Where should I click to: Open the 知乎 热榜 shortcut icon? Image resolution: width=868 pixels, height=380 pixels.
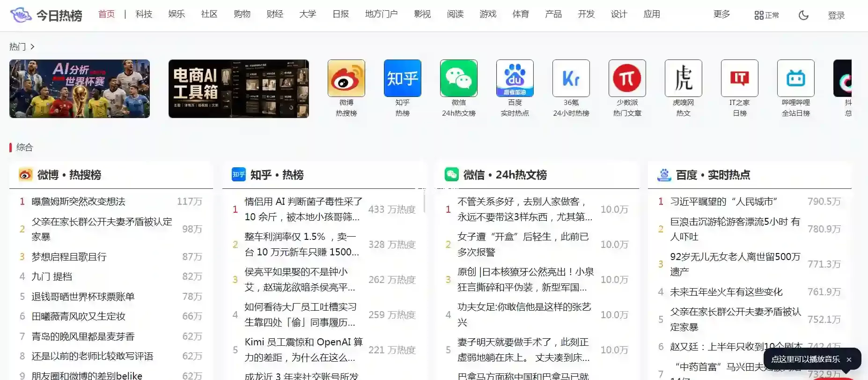[x=403, y=78]
